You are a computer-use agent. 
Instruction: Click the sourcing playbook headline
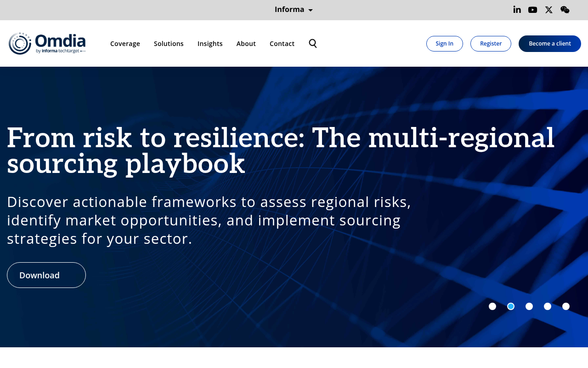point(281,151)
